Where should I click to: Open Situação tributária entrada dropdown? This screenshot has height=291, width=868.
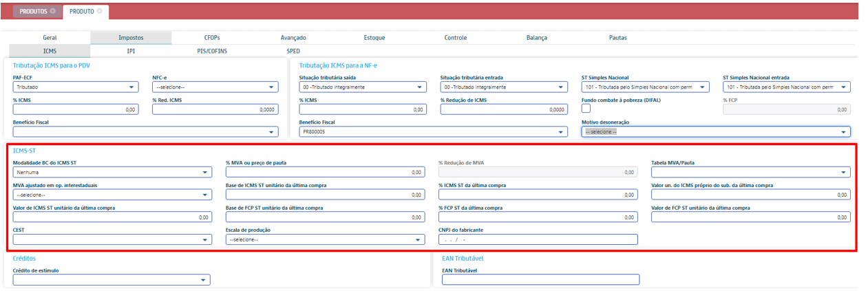coord(504,87)
